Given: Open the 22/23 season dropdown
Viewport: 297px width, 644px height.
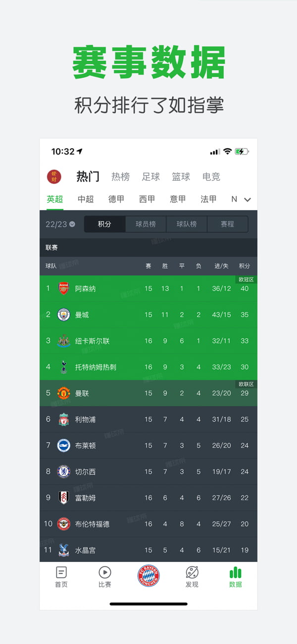Looking at the screenshot, I should click(60, 224).
